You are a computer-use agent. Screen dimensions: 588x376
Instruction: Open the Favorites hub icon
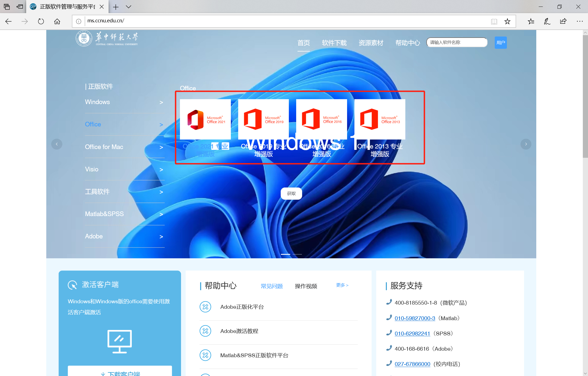[x=531, y=21]
